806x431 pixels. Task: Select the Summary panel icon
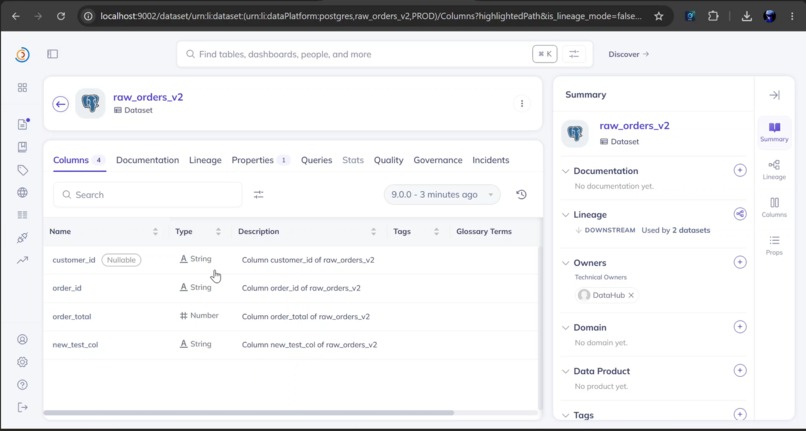[x=774, y=132]
